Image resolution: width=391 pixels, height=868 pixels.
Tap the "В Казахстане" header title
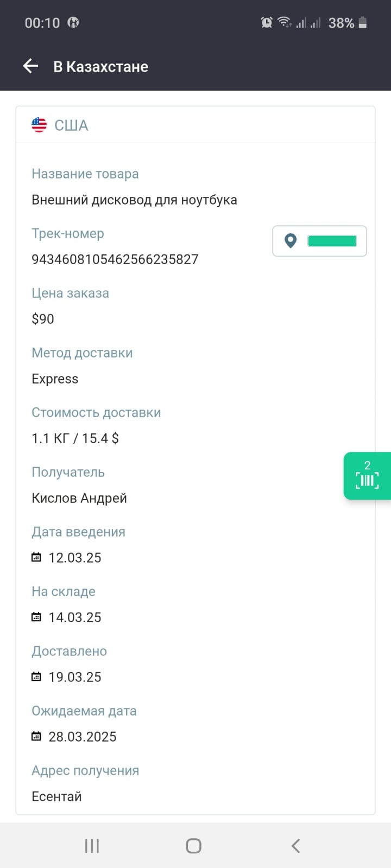101,67
